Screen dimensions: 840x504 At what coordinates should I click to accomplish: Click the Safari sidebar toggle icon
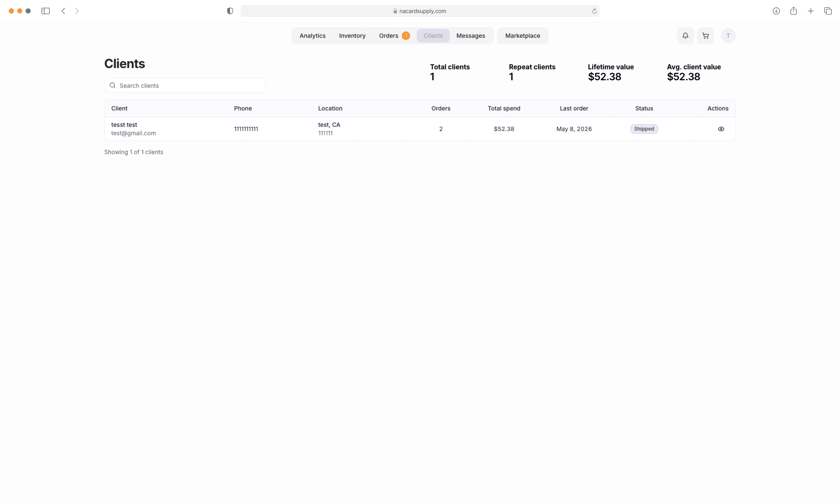click(45, 11)
